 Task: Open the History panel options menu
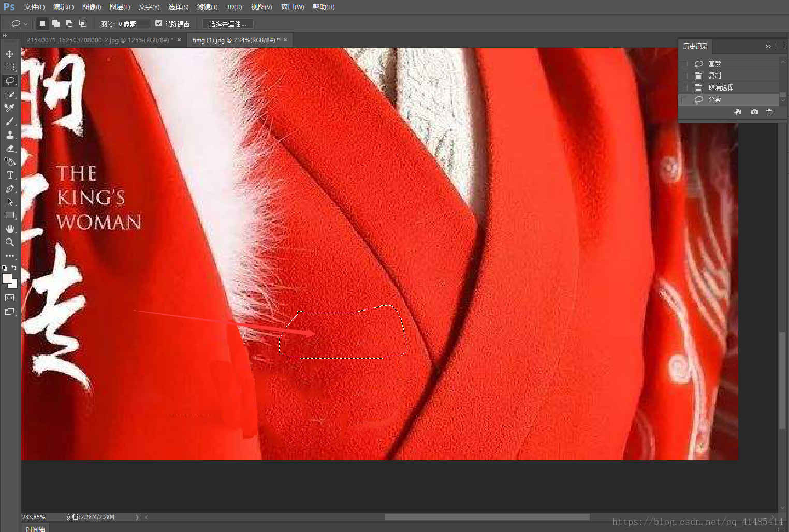pos(781,47)
